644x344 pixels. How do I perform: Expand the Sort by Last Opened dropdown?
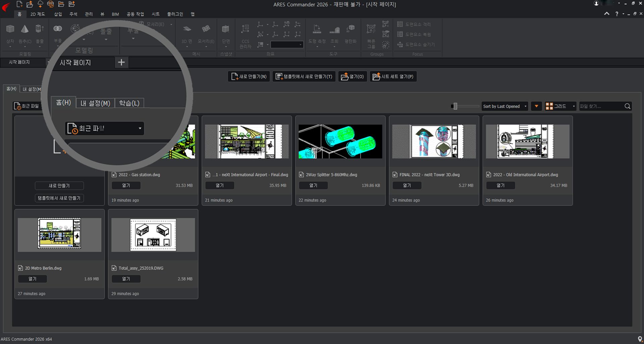[x=504, y=106]
